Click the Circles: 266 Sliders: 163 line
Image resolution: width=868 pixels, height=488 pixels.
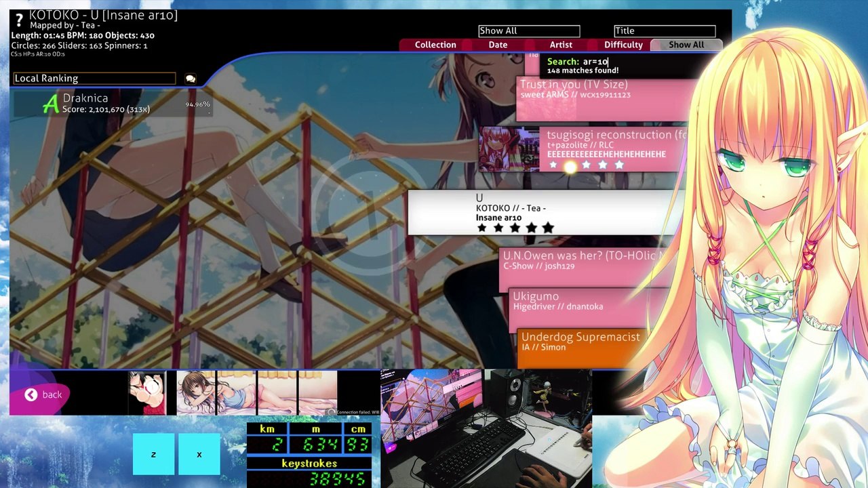[x=79, y=45]
